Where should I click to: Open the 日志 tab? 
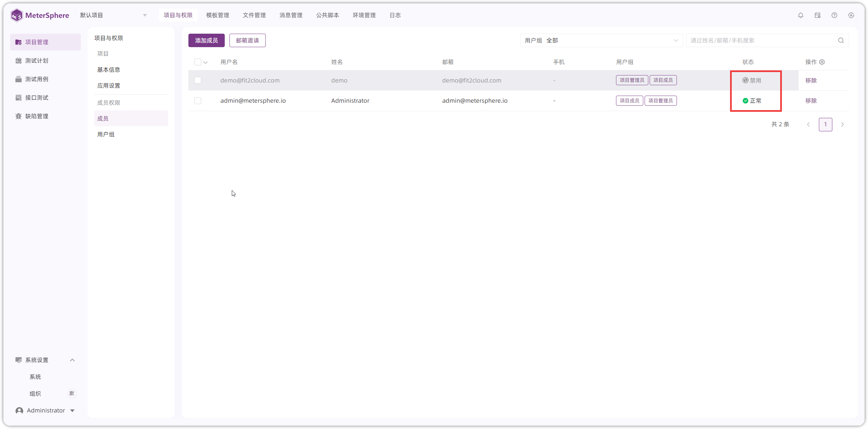coord(395,15)
